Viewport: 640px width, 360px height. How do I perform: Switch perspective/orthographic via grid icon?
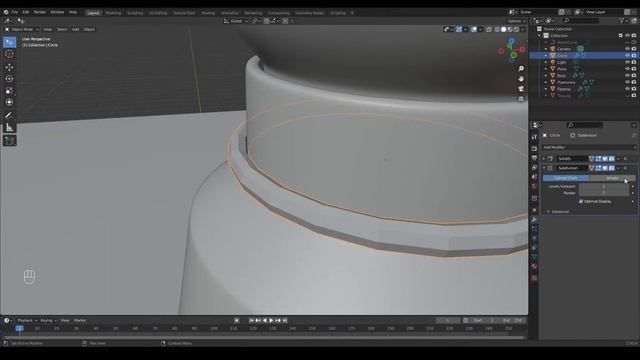pyautogui.click(x=521, y=99)
